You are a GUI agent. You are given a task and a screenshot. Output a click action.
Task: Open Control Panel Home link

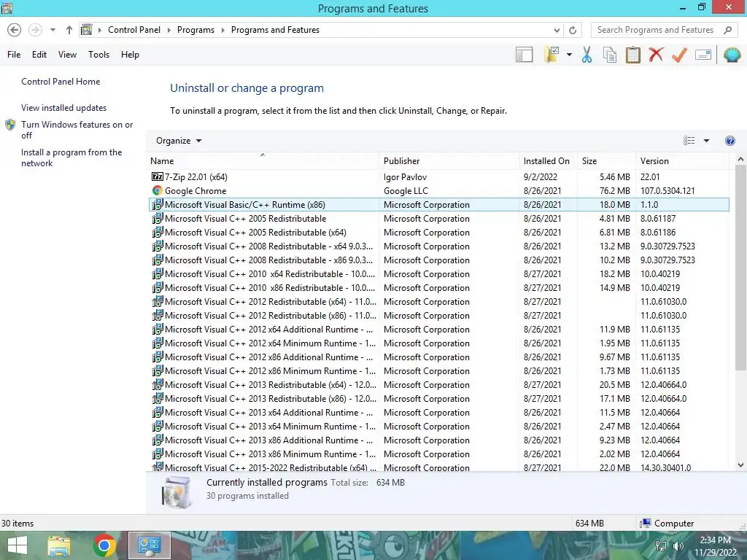click(x=61, y=82)
